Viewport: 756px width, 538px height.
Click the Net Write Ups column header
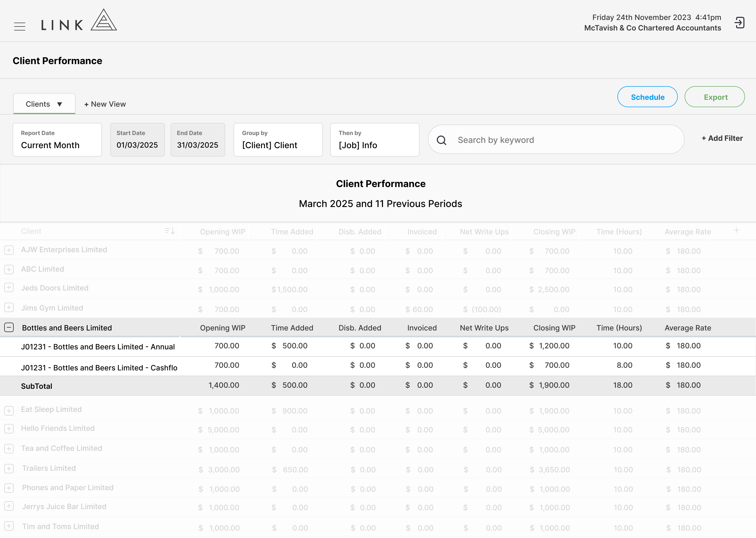484,231
